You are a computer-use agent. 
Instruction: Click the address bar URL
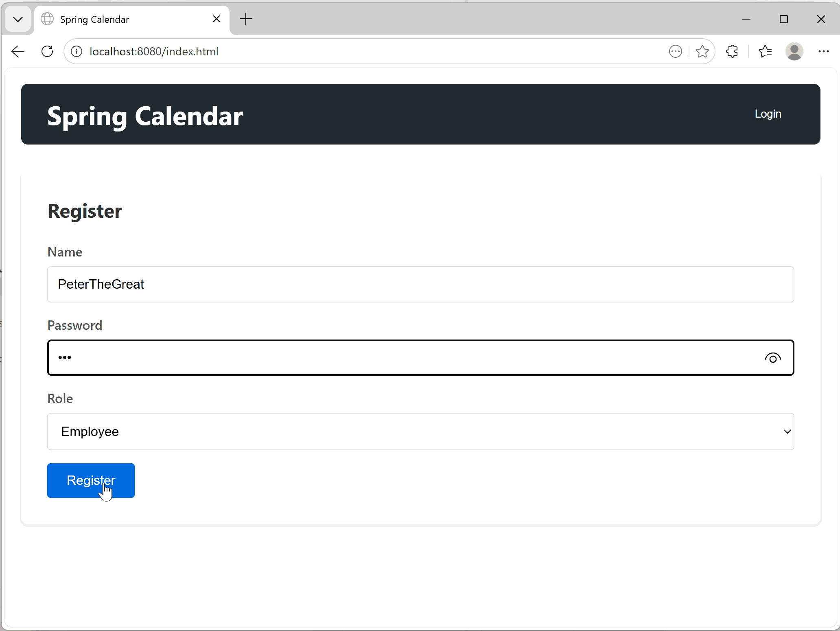154,51
